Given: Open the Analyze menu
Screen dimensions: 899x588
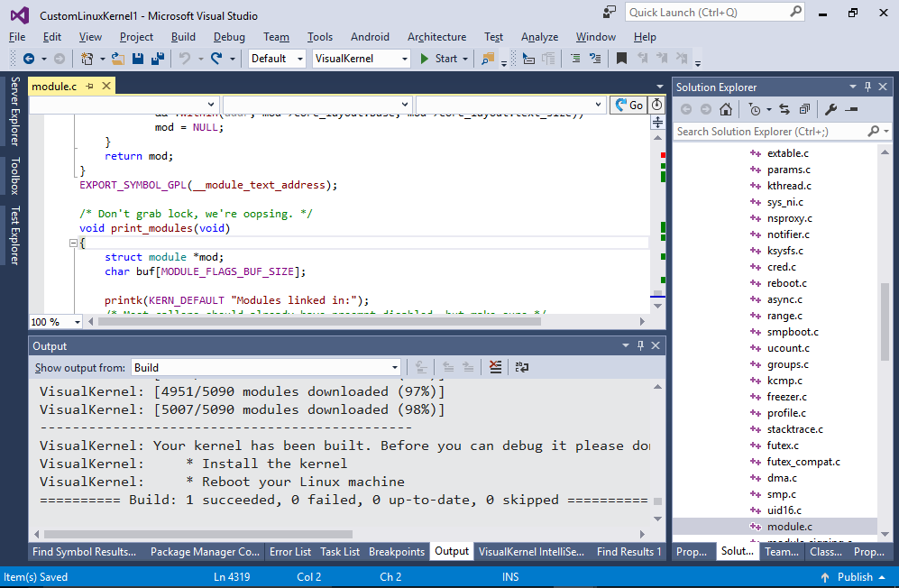Looking at the screenshot, I should click(x=539, y=37).
